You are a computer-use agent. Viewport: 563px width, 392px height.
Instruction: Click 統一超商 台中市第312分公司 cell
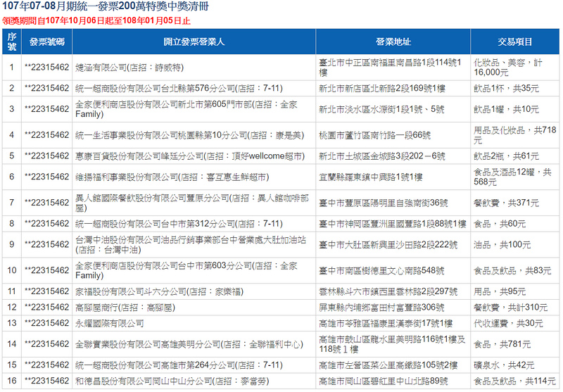click(194, 224)
